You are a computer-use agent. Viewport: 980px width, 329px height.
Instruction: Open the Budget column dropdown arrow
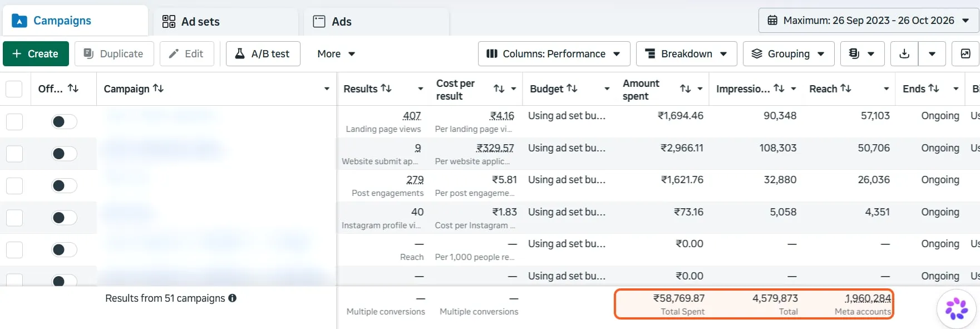point(607,89)
